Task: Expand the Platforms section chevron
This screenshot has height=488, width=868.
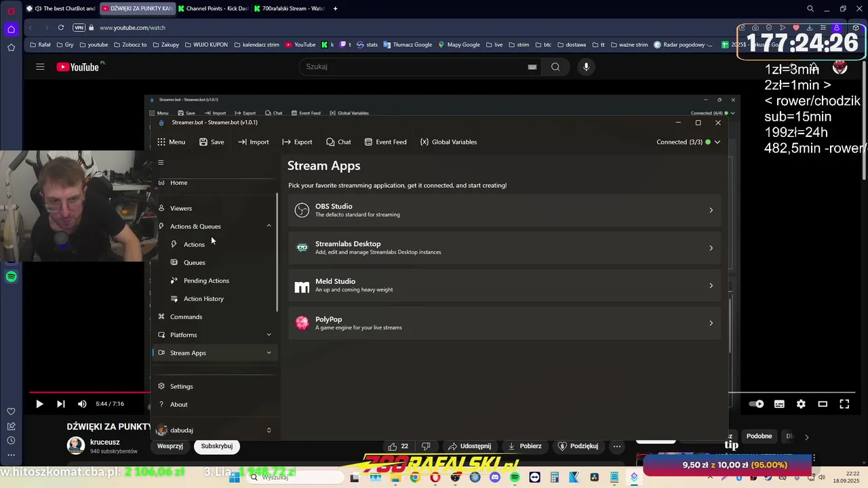Action: pos(269,335)
